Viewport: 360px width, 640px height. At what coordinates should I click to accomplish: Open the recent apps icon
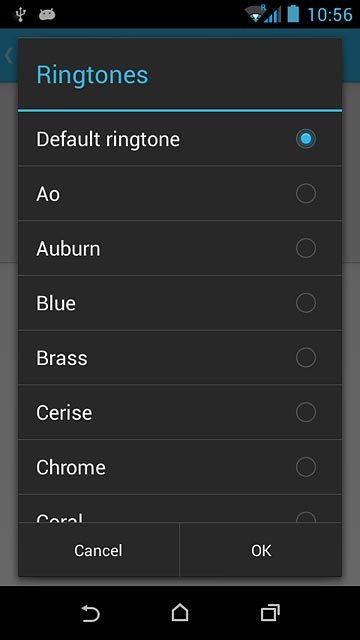(270, 613)
